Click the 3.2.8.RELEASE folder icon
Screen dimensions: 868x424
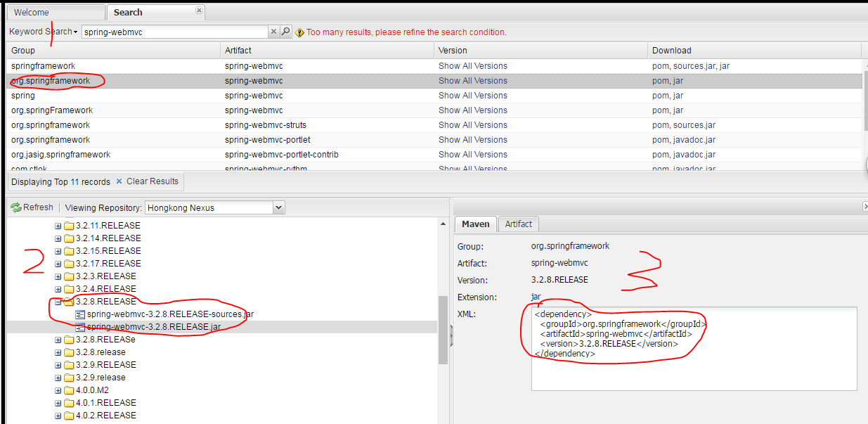point(69,302)
